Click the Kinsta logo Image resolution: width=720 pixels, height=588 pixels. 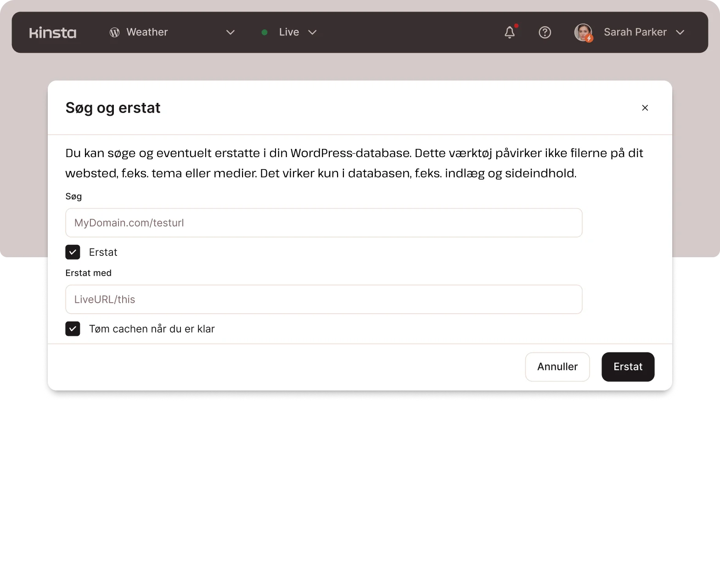[x=53, y=33]
